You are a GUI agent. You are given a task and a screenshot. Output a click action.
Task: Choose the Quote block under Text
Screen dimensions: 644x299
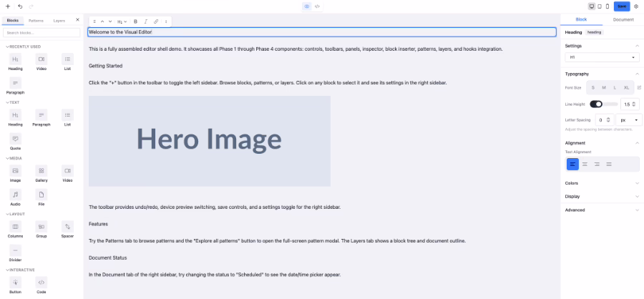15,141
